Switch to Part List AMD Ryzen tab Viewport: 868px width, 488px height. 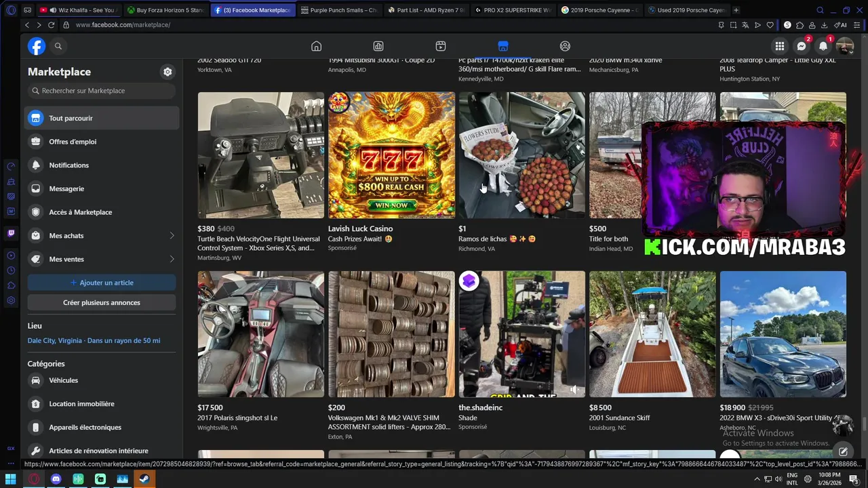coord(426,10)
